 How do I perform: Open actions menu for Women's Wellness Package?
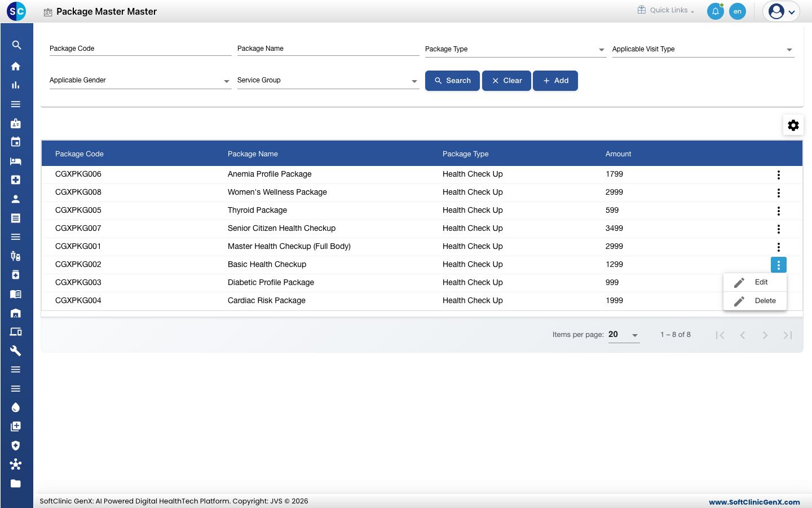pyautogui.click(x=779, y=193)
